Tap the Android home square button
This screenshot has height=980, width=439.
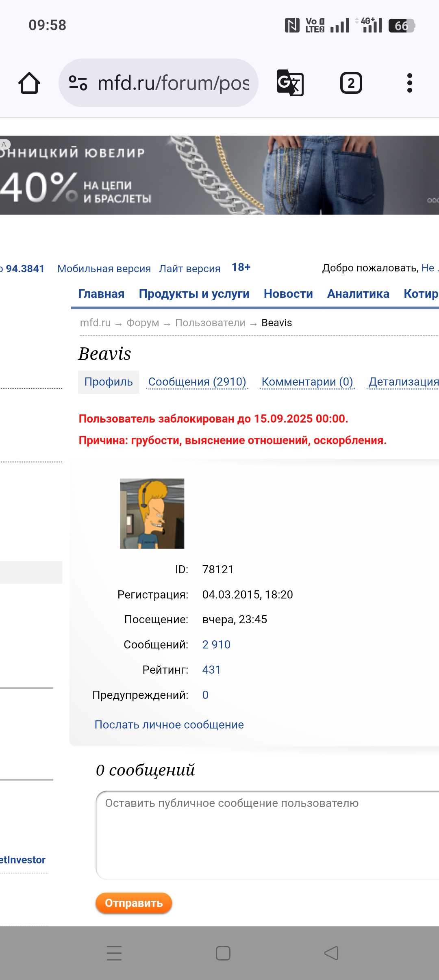(x=223, y=953)
